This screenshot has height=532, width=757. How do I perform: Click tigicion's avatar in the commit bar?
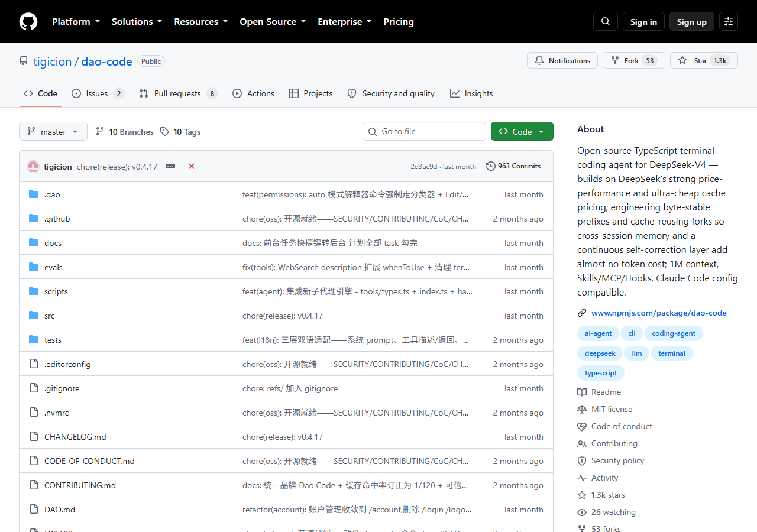[33, 167]
